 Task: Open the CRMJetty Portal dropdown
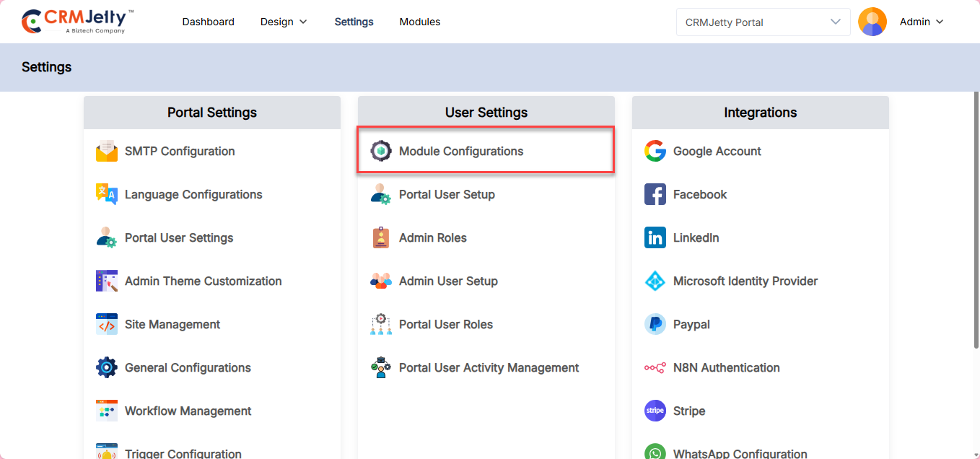(763, 22)
